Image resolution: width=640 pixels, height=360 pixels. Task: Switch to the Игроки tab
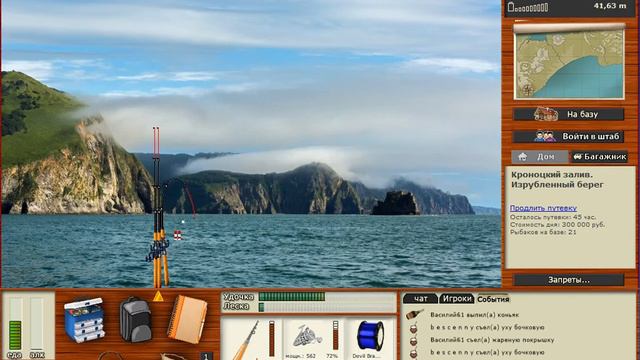(457, 299)
